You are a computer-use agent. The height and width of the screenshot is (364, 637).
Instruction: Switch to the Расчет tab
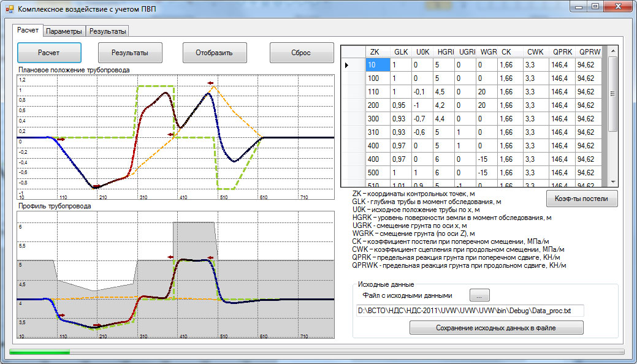pos(28,30)
